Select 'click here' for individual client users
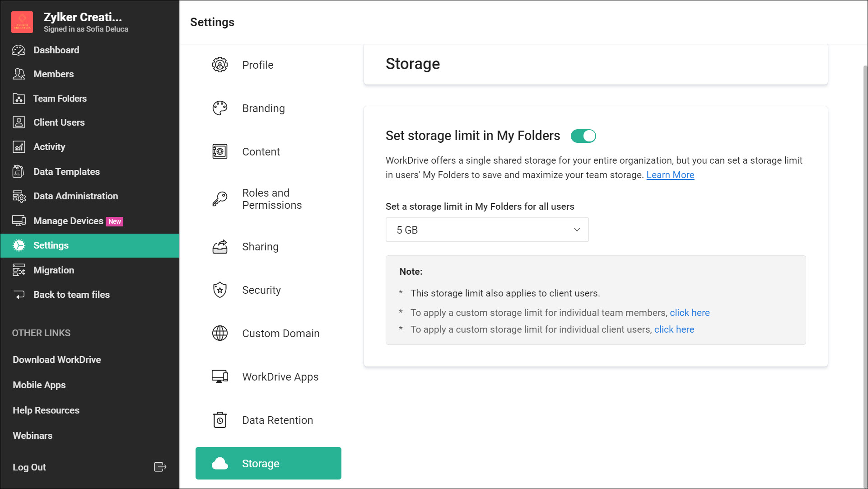This screenshot has width=868, height=489. click(674, 329)
